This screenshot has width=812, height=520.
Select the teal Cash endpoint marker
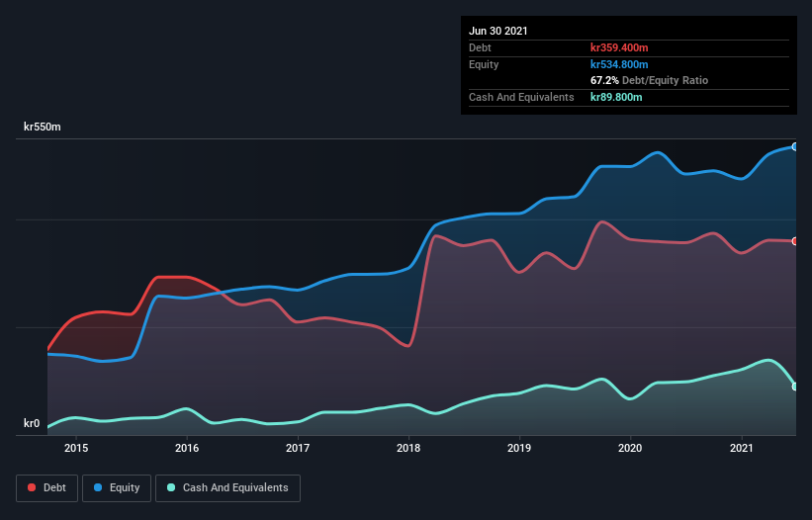(795, 387)
